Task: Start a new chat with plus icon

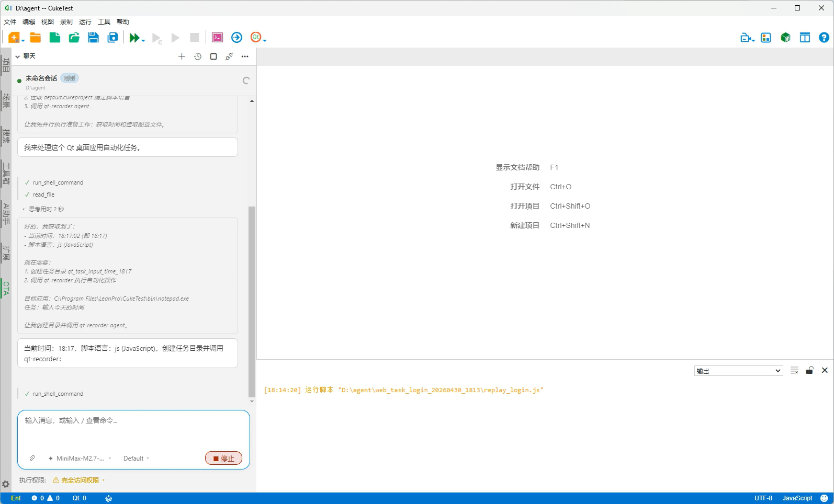Action: tap(182, 56)
